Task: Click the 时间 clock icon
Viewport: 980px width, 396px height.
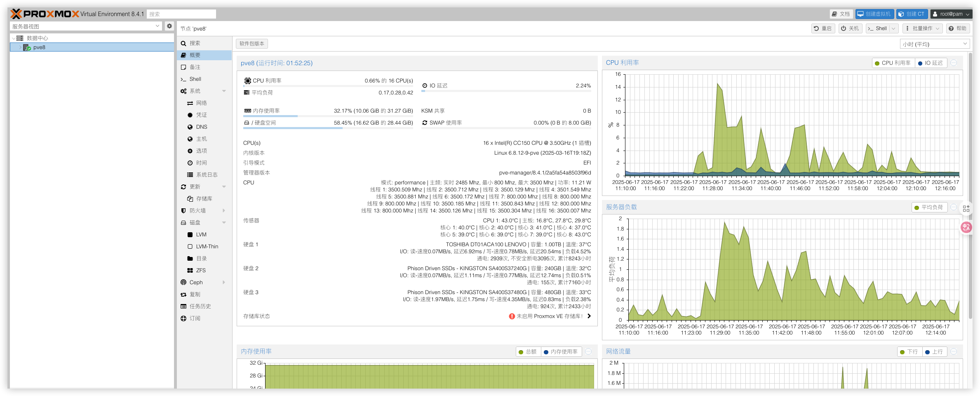Action: pyautogui.click(x=190, y=163)
